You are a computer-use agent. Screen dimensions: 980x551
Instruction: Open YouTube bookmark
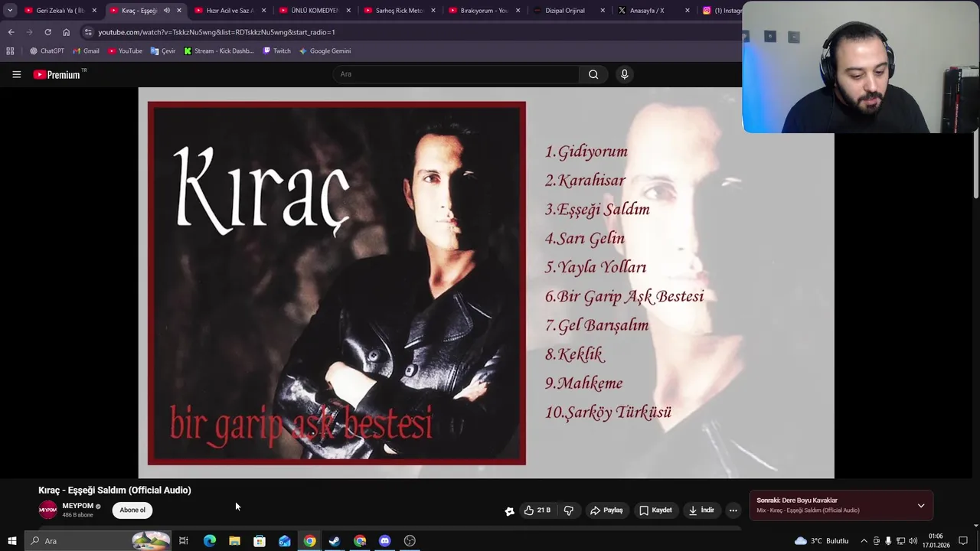tap(125, 51)
